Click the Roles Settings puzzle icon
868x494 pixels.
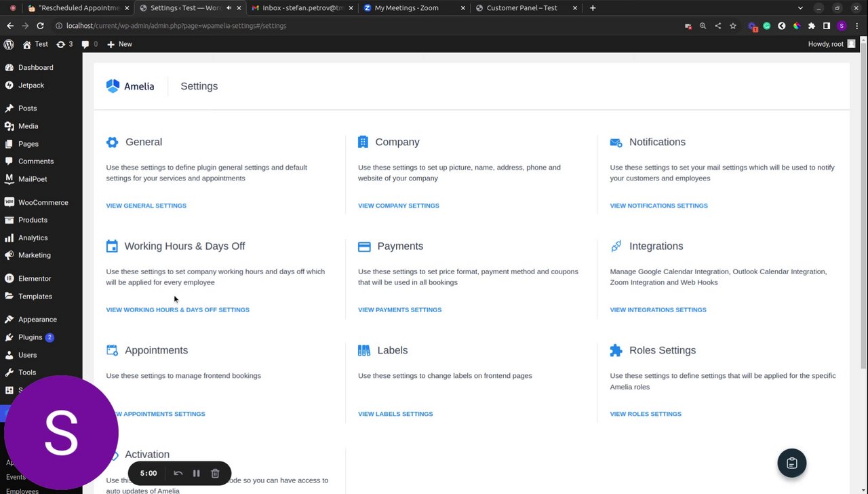[616, 350]
